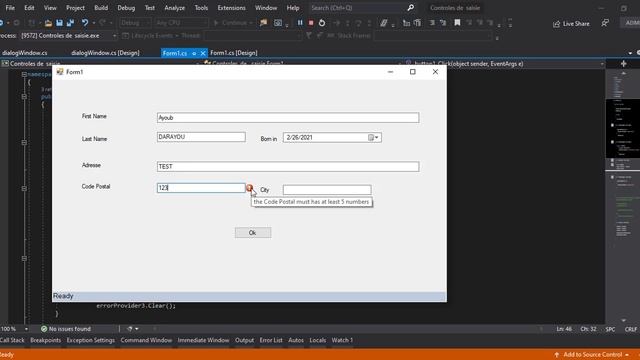The width and height of the screenshot is (640, 360).
Task: Open the Call Stack panel tab
Action: [12, 340]
